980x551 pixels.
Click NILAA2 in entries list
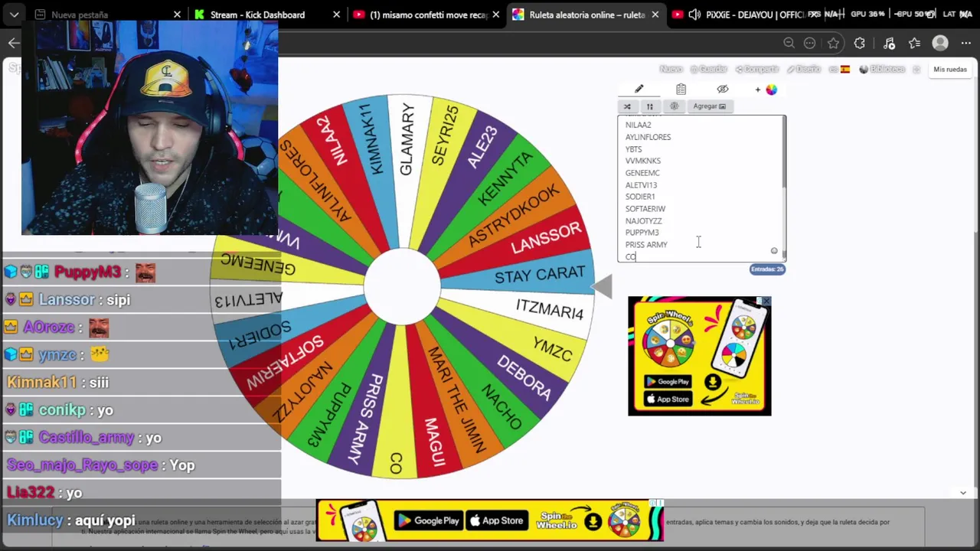tap(638, 125)
